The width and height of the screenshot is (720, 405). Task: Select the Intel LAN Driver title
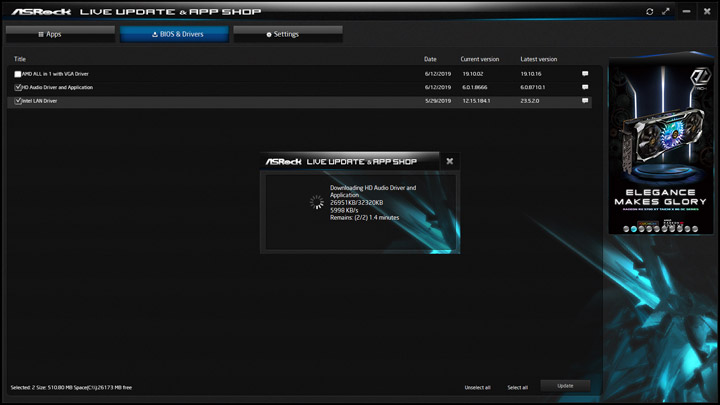point(39,101)
